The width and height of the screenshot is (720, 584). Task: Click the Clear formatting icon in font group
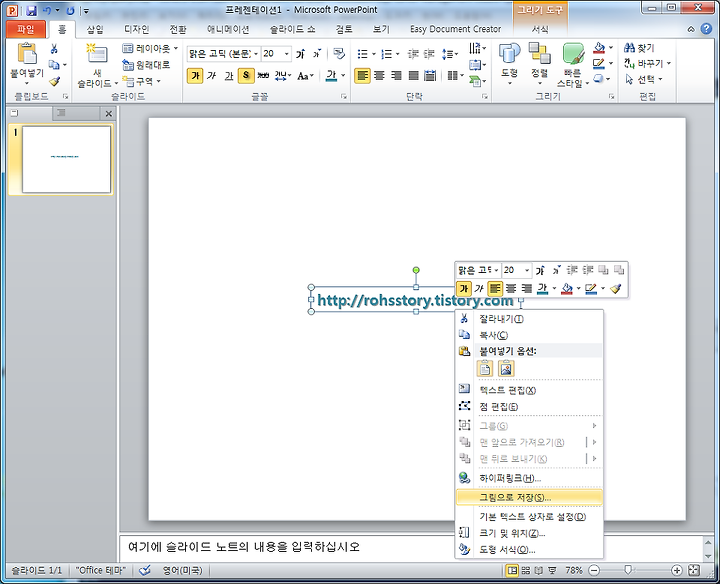[x=339, y=54]
